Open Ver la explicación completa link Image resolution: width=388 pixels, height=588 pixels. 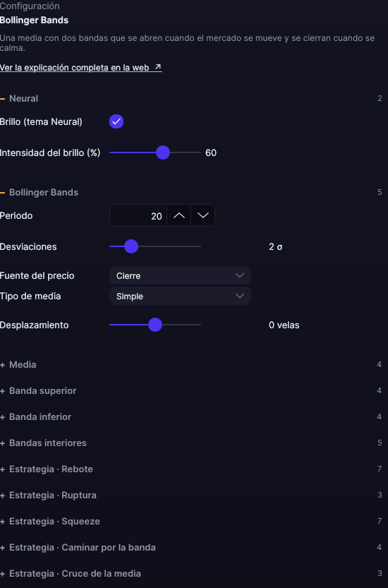[x=81, y=68]
